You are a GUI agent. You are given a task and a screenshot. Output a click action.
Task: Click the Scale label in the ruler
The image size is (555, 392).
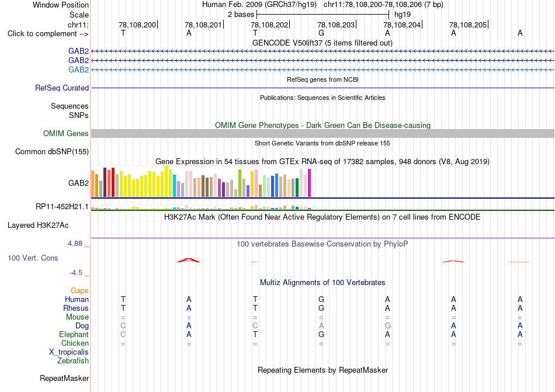point(79,15)
